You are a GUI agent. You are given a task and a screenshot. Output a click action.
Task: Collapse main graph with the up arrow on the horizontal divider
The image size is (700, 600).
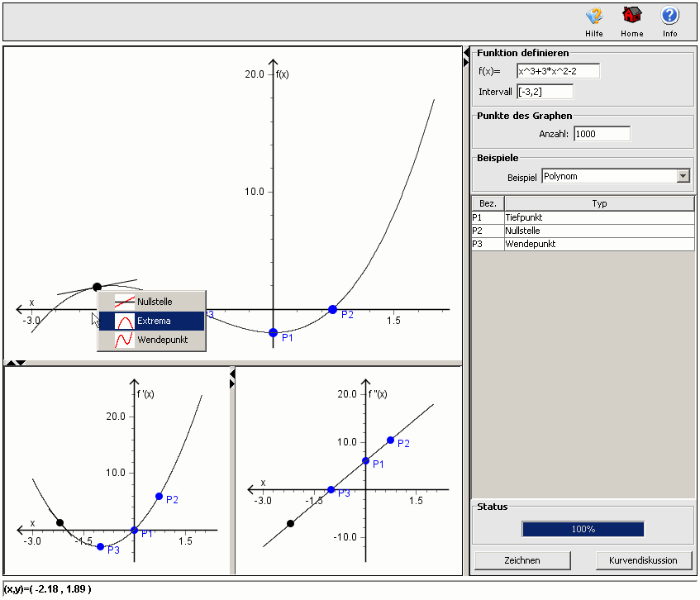click(10, 362)
